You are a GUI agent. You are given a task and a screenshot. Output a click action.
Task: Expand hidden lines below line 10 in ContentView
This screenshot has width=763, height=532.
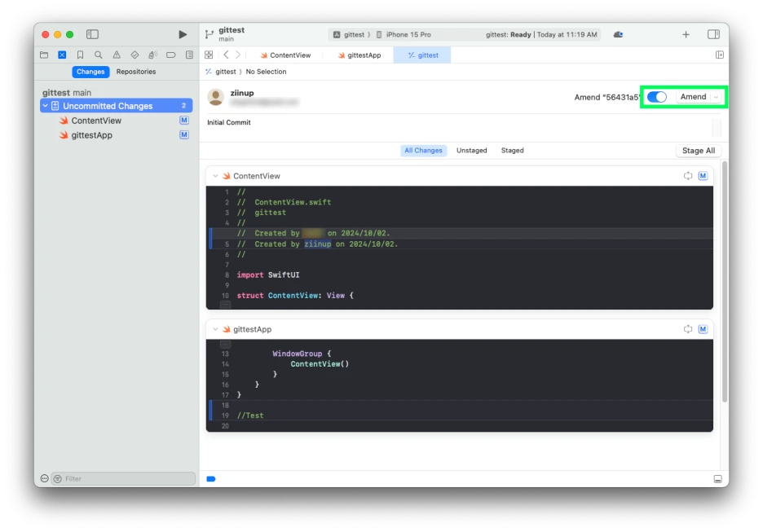[225, 305]
